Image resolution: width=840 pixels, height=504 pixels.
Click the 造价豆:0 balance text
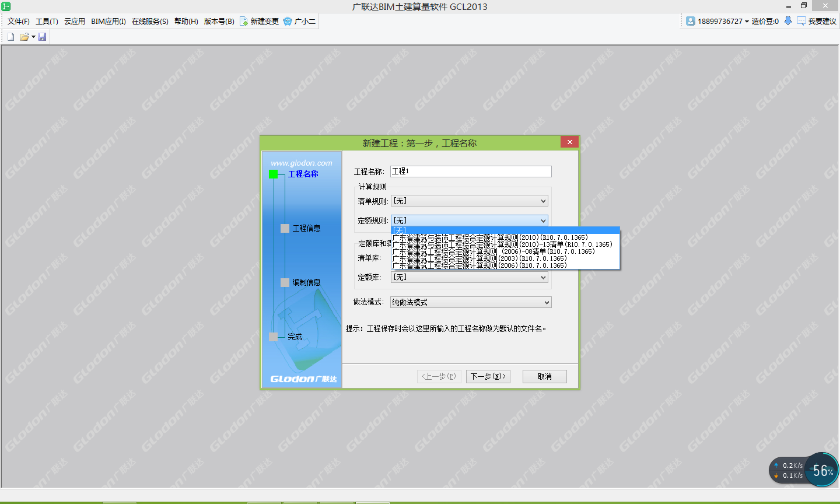765,21
